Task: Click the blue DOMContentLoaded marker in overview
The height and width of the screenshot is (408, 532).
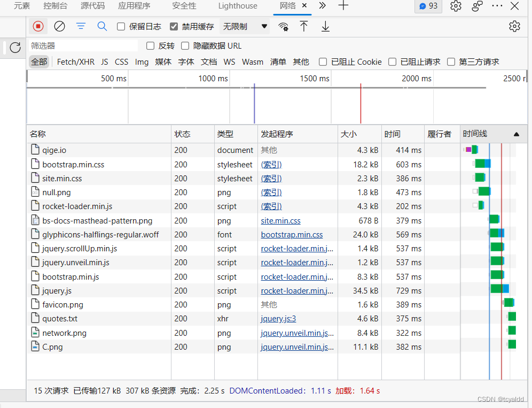Action: coord(254,103)
